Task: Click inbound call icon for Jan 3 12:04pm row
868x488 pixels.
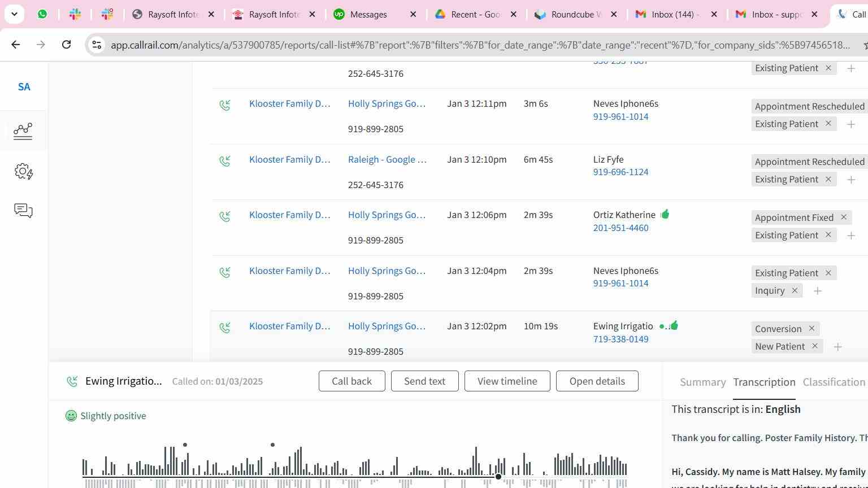Action: pyautogui.click(x=225, y=272)
